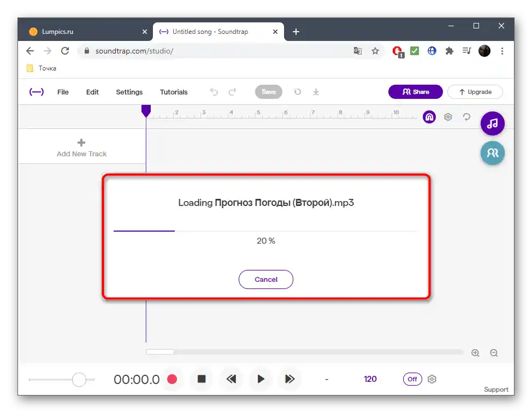
Task: Open the Tutorials menu
Action: (174, 92)
